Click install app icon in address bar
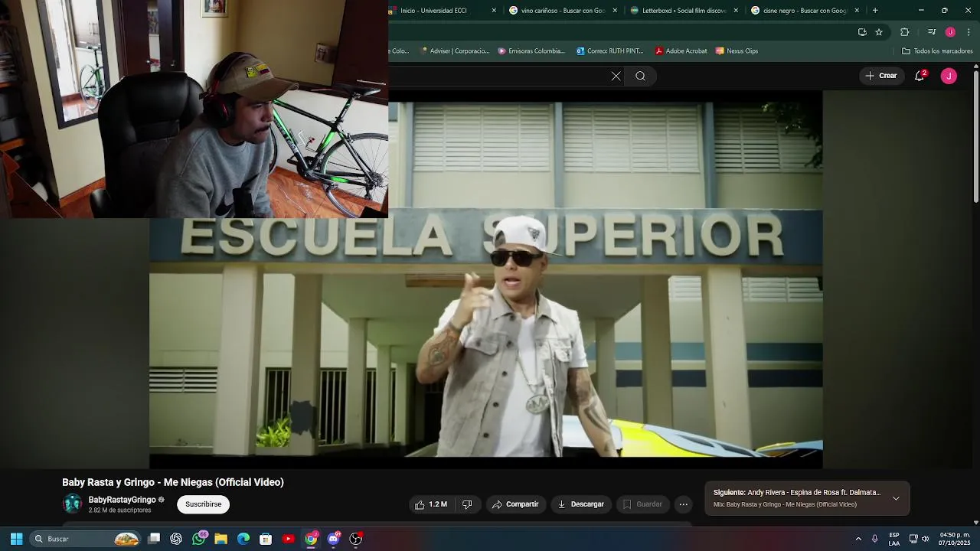Screen dimensions: 980x551 point(862,32)
